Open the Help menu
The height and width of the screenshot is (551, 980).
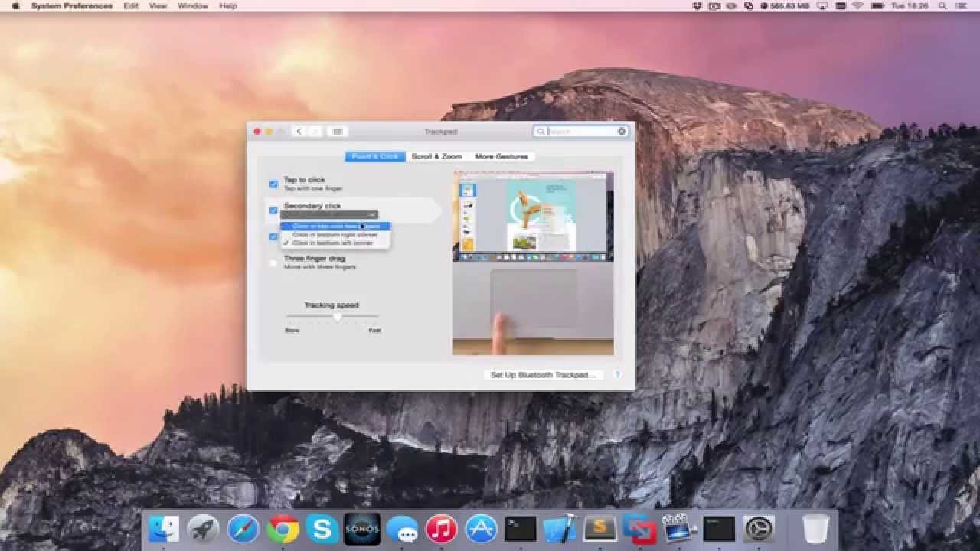pos(228,5)
